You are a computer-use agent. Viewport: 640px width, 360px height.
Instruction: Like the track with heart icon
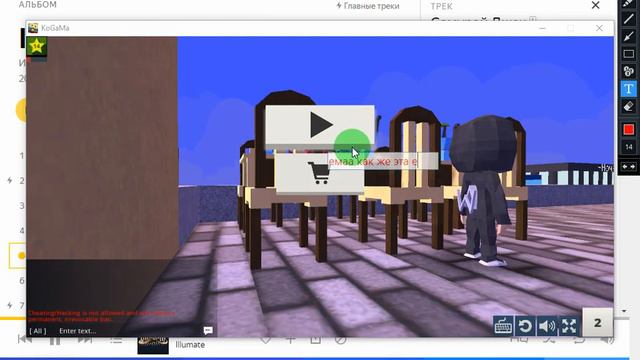point(266,340)
